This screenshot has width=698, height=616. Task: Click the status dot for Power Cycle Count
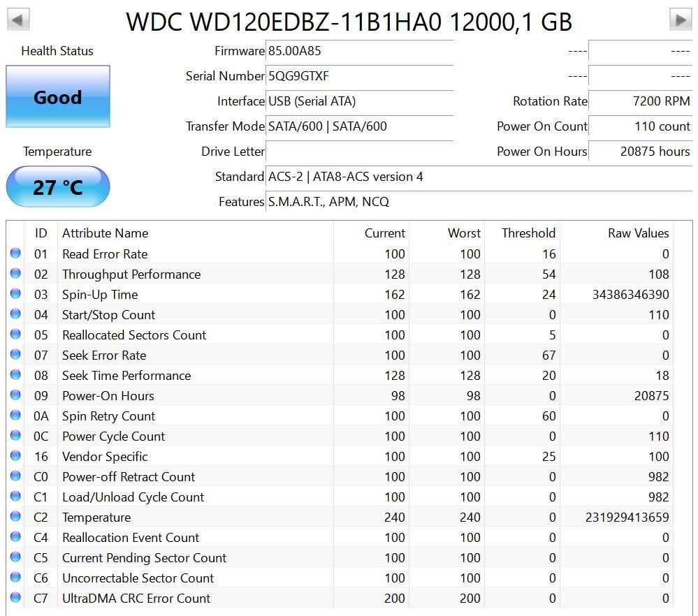[15, 435]
